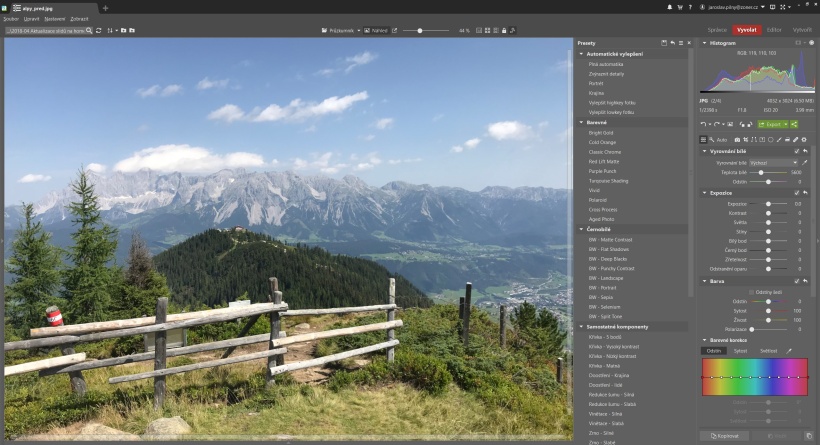
Task: Click the hue color spectrum curve
Action: coord(755,376)
